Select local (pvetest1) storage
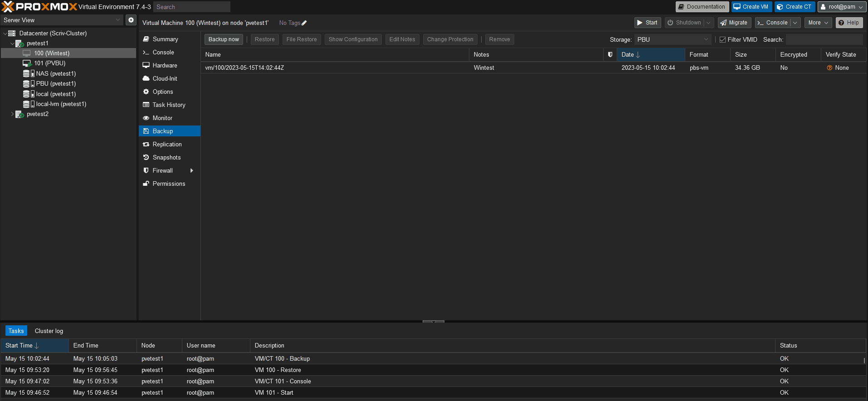 tap(68, 94)
